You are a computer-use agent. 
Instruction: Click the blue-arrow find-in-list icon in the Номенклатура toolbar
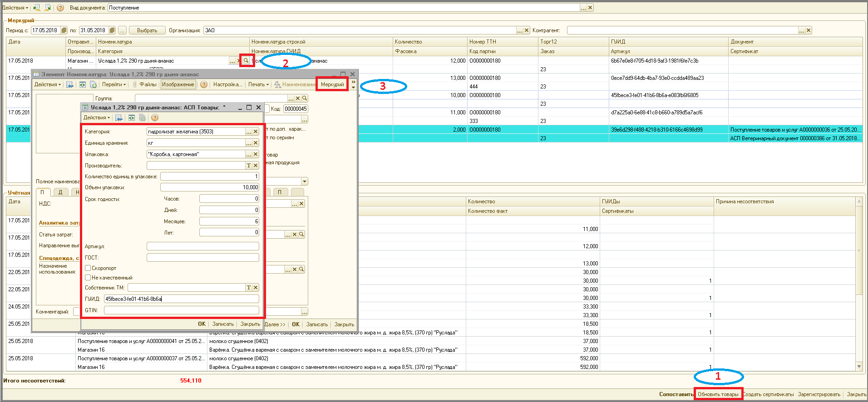(70, 84)
